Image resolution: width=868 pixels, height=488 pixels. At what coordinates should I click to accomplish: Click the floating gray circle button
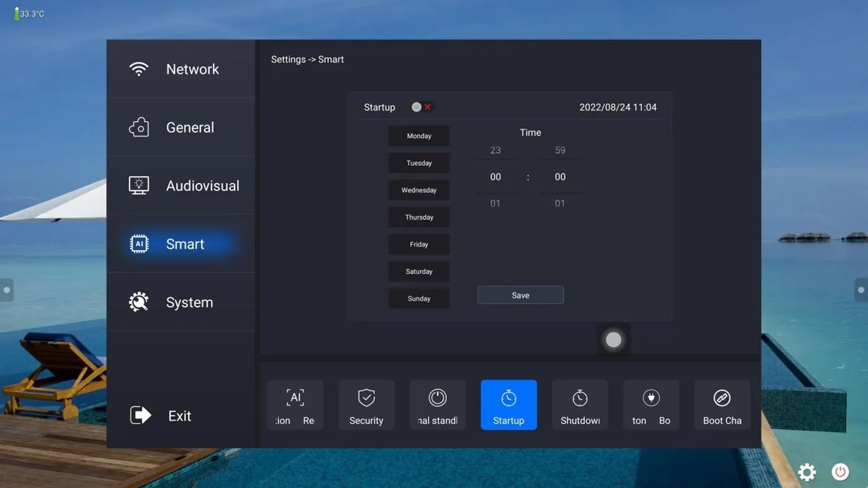tap(614, 339)
